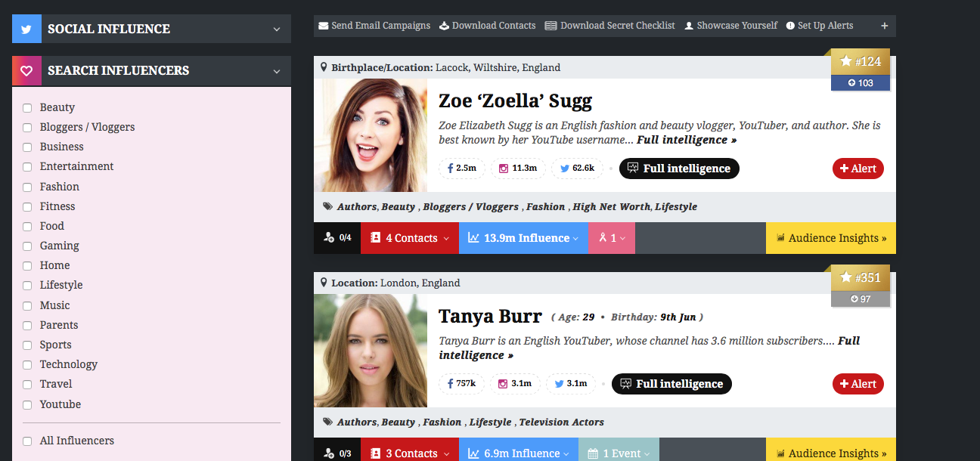Click Full intelligence » link in Zoella's bio
This screenshot has height=461, width=980.
coord(687,140)
